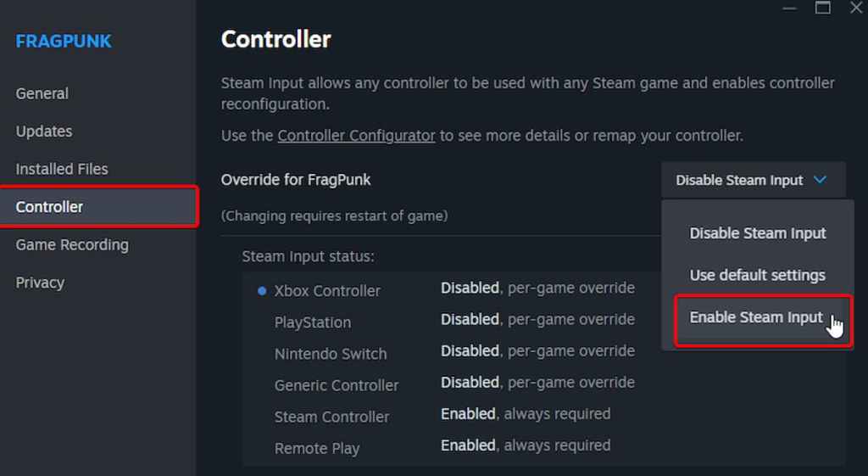Open the General settings tab
The height and width of the screenshot is (476, 868).
[x=42, y=93]
